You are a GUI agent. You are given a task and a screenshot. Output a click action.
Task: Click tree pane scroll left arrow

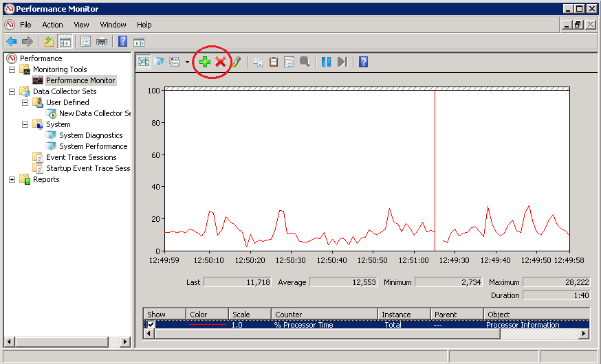coord(10,341)
